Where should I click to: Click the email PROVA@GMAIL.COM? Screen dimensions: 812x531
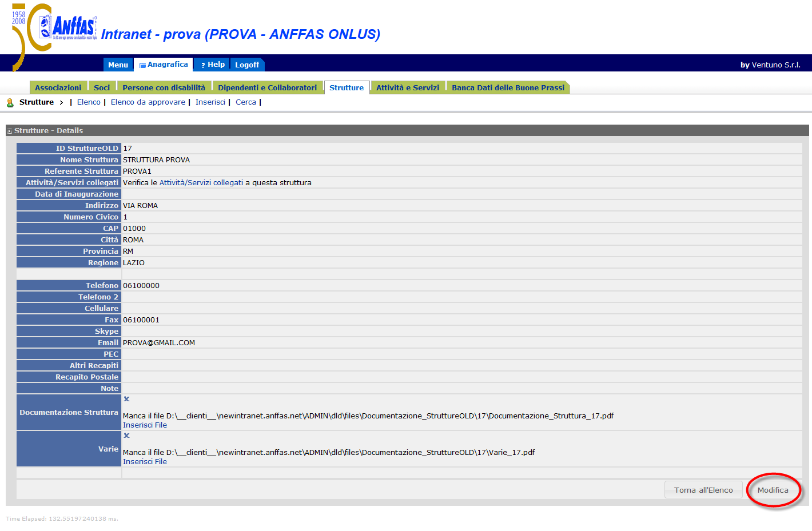coord(159,343)
